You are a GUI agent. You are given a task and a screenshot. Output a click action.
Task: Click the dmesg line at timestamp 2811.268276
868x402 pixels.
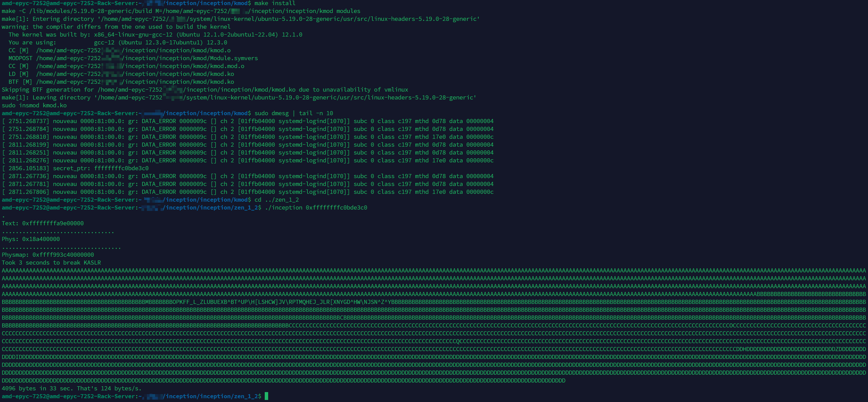[248, 160]
